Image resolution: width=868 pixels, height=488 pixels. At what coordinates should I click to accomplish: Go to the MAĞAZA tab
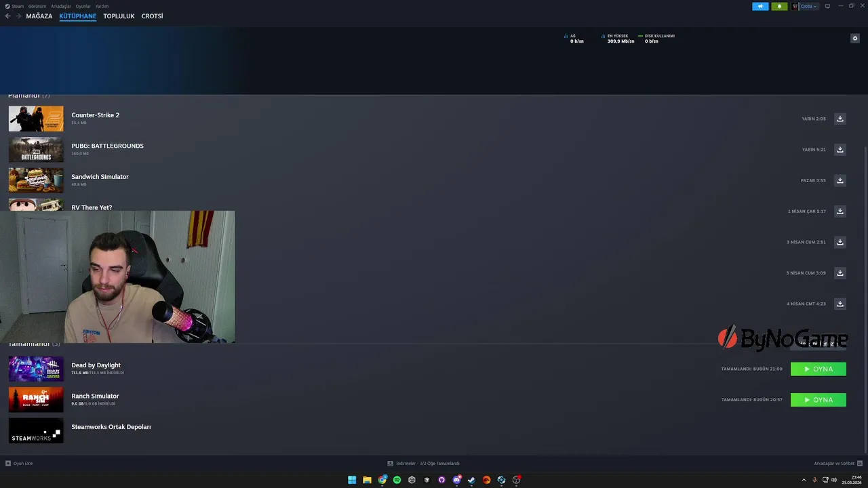(x=39, y=16)
